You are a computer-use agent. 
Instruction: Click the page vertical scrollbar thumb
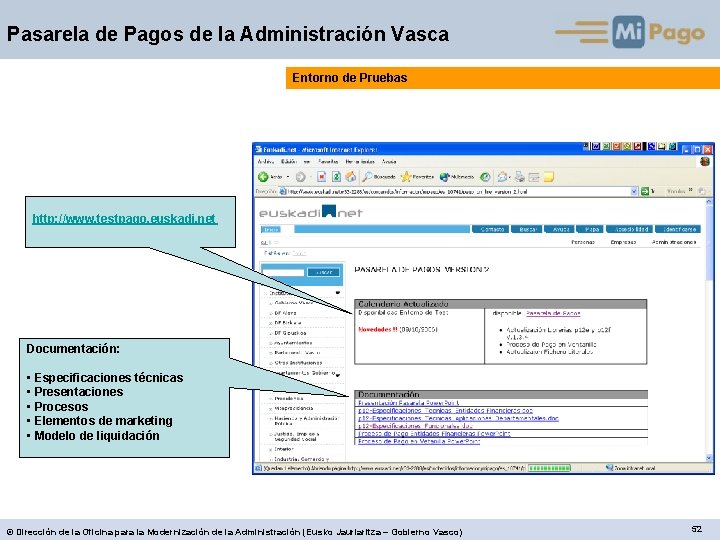(x=709, y=242)
